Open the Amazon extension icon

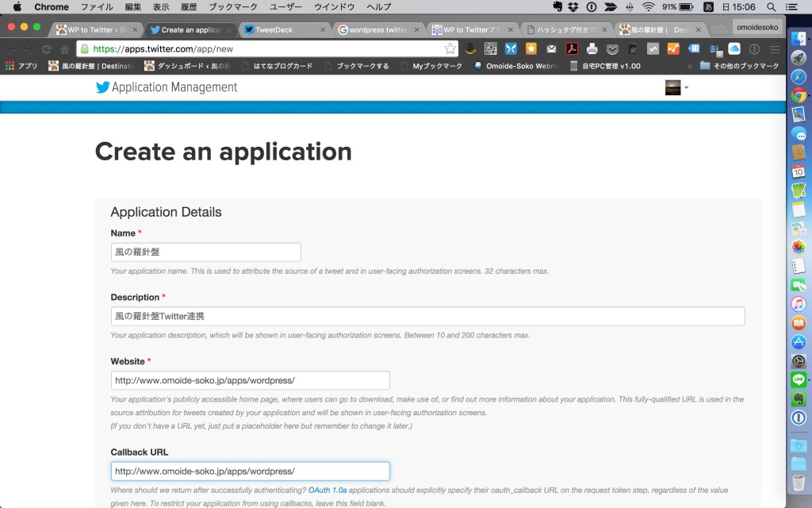(470, 48)
